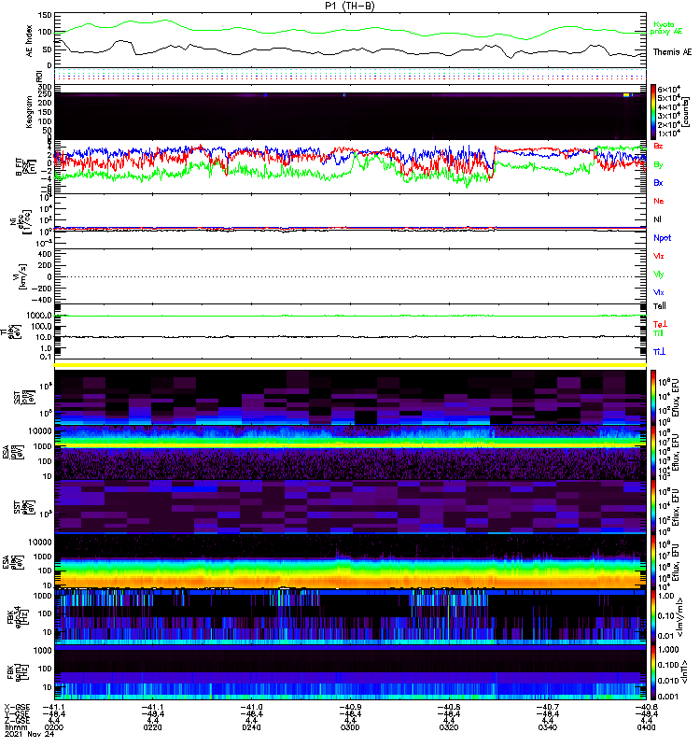Click the 0340 time tick label
Image resolution: width=700 pixels, height=747 pixels.
548,727
